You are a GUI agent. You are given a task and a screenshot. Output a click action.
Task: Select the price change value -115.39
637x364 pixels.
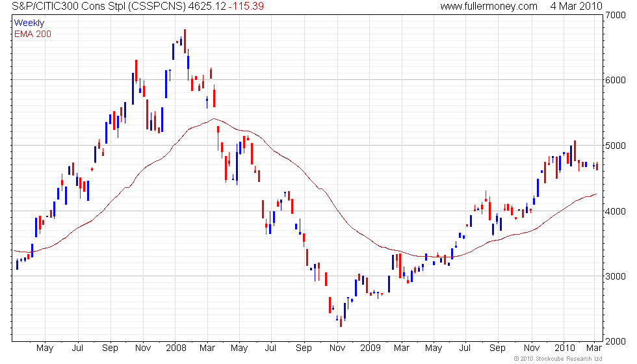(x=246, y=6)
